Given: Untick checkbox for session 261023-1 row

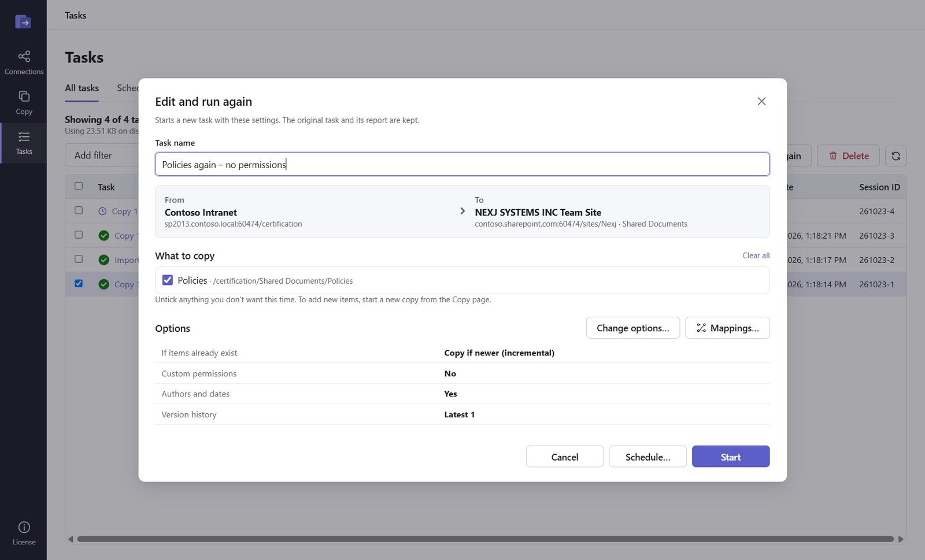Looking at the screenshot, I should pyautogui.click(x=79, y=283).
